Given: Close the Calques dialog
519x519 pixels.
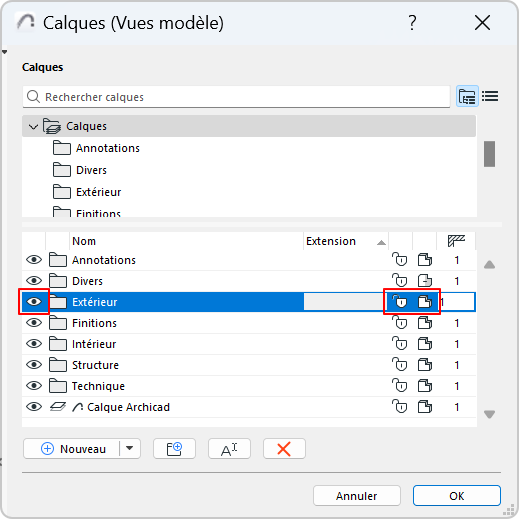Looking at the screenshot, I should [x=482, y=23].
